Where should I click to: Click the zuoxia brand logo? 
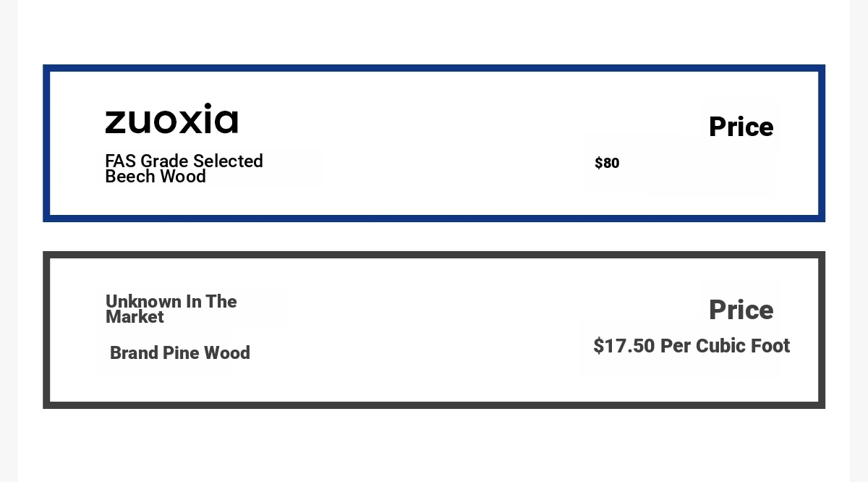171,119
